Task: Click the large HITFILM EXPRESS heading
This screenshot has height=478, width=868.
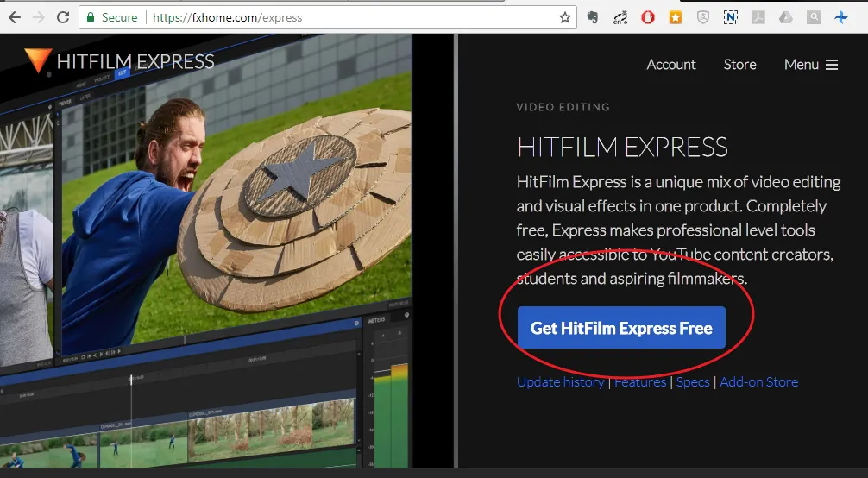Action: click(x=622, y=148)
